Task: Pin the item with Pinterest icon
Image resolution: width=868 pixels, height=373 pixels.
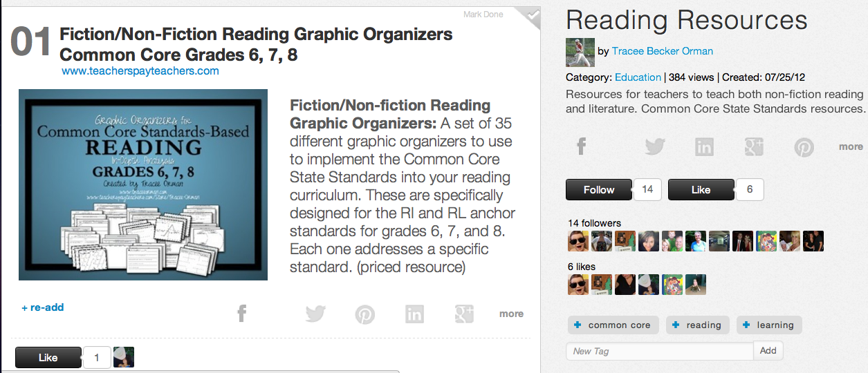Action: (x=364, y=314)
